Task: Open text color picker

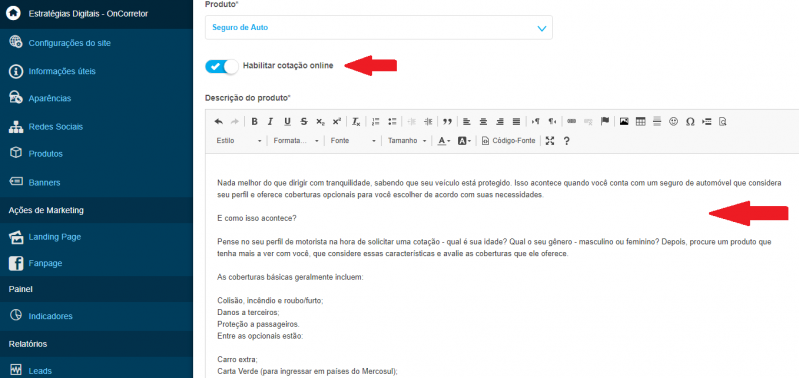Action: point(444,141)
